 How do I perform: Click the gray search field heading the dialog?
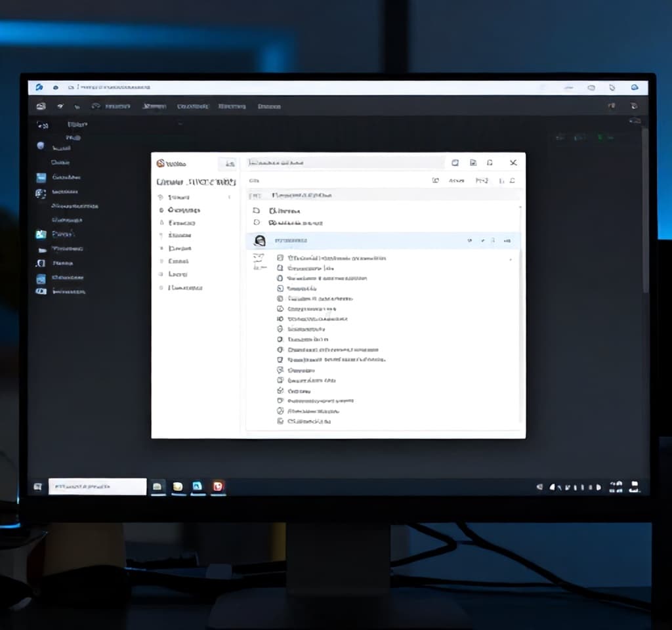coord(345,163)
